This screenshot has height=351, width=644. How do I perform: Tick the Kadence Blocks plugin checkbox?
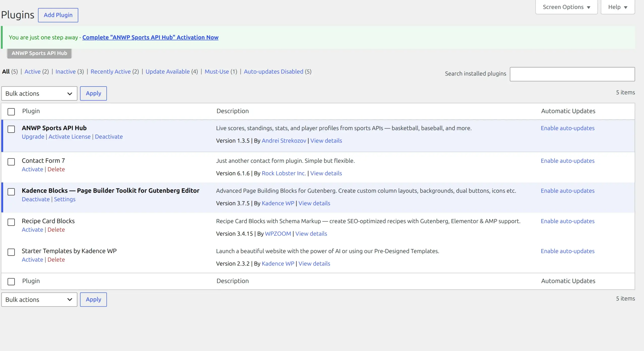[11, 192]
